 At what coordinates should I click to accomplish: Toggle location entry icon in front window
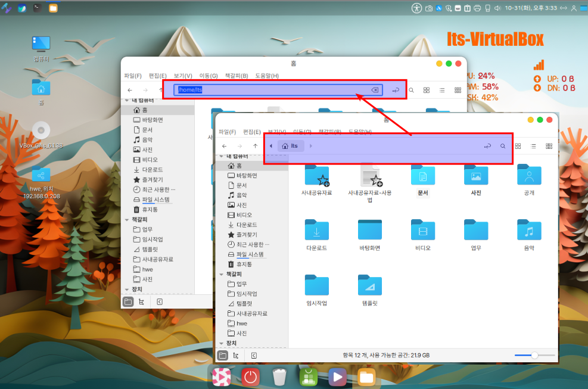click(487, 146)
